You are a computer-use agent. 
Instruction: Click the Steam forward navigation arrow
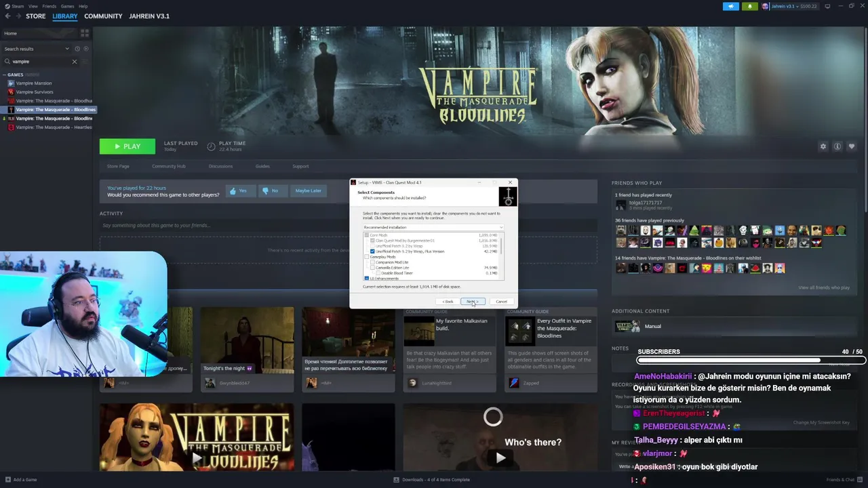18,16
